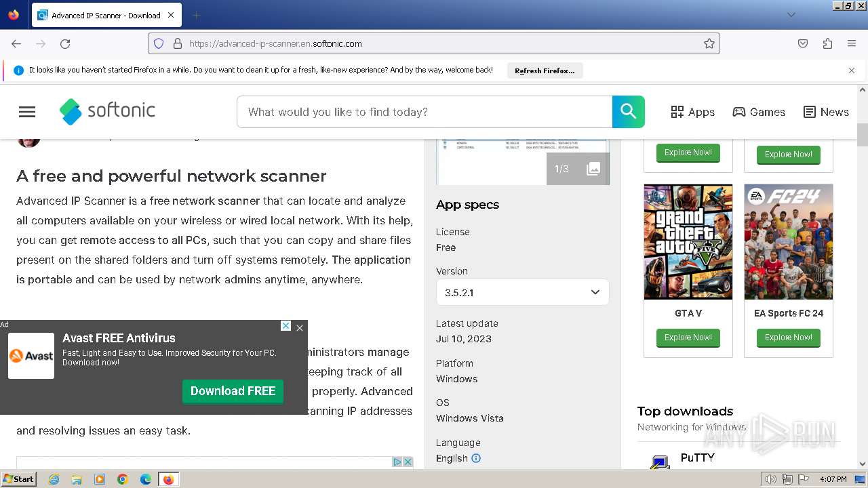Click the GTA V title text
The width and height of the screenshot is (868, 488).
click(x=688, y=313)
